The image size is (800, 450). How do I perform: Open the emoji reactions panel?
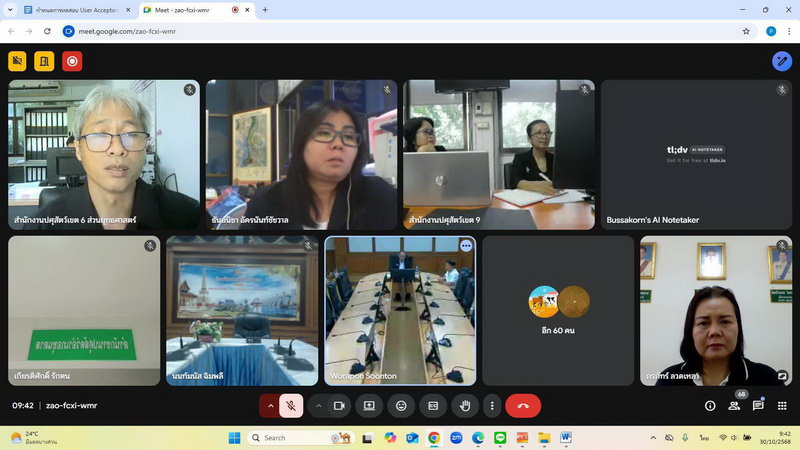(x=401, y=406)
